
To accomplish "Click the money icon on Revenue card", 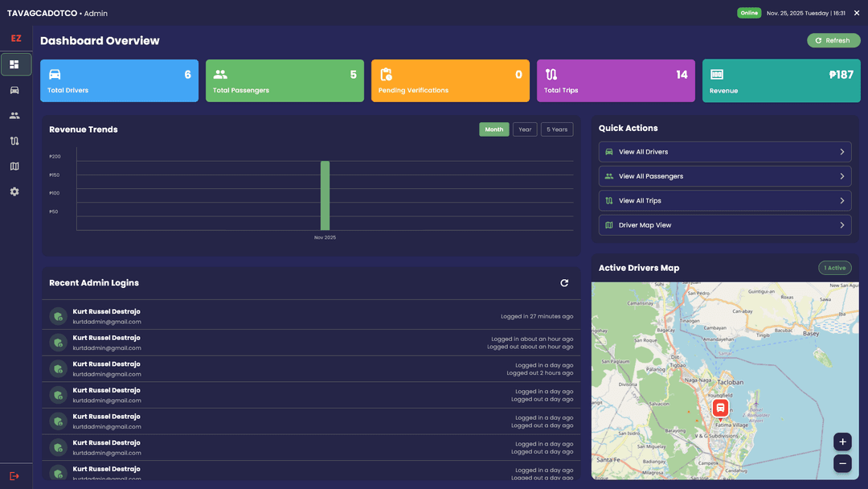I will [x=717, y=74].
